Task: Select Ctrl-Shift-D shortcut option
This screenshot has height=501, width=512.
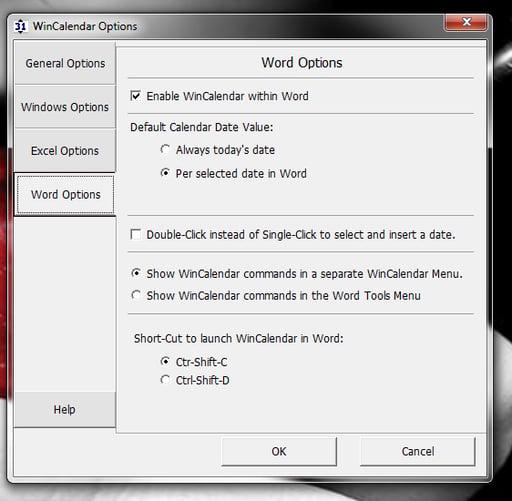Action: click(x=165, y=380)
